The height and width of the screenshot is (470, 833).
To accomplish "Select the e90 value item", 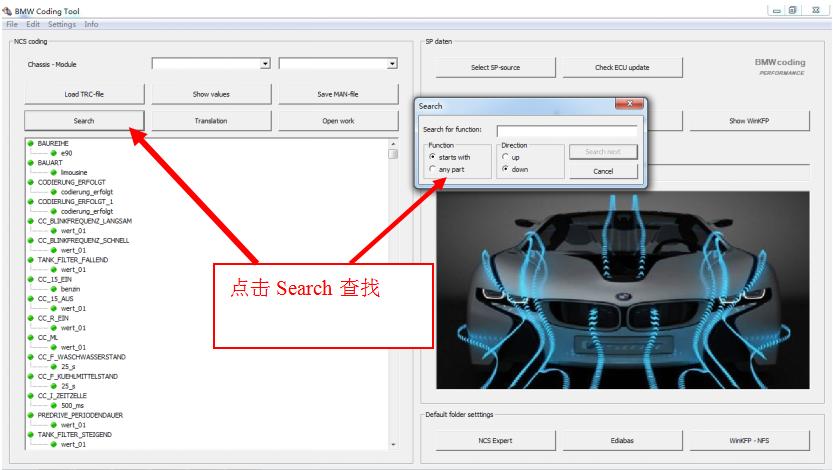I will point(66,153).
